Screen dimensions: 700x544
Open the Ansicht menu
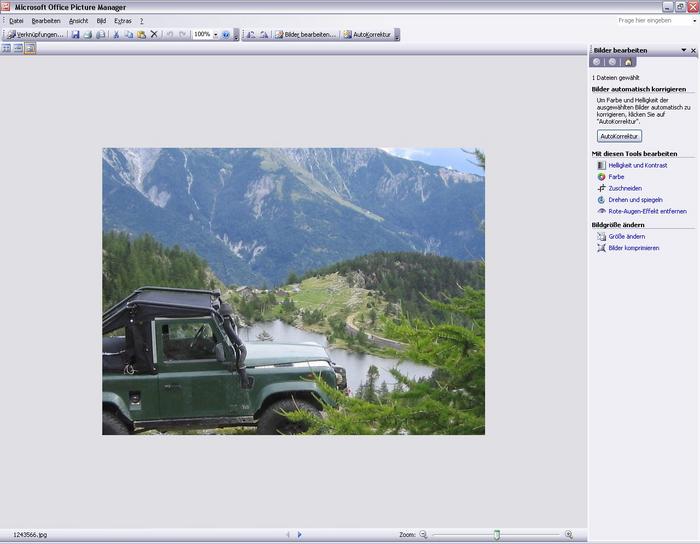coord(79,21)
